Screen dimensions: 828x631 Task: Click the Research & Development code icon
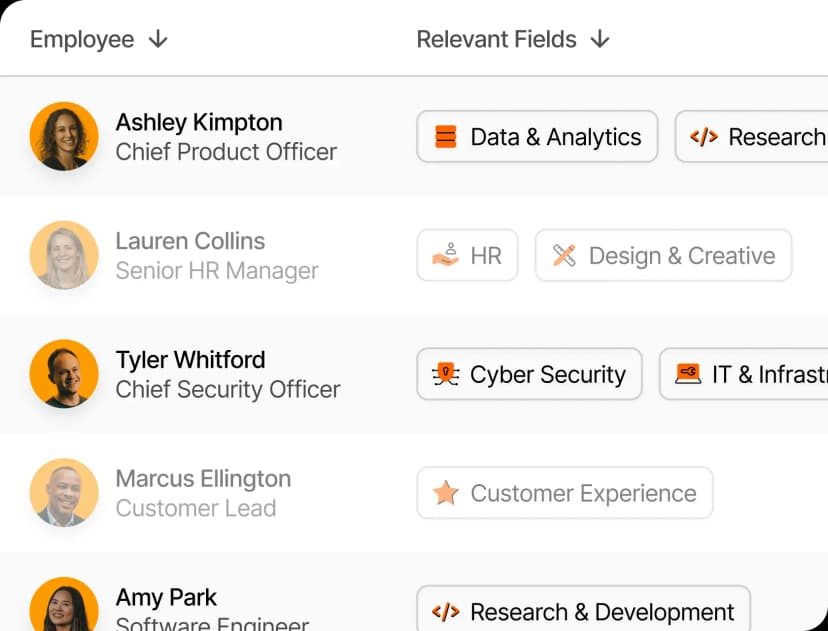click(445, 612)
